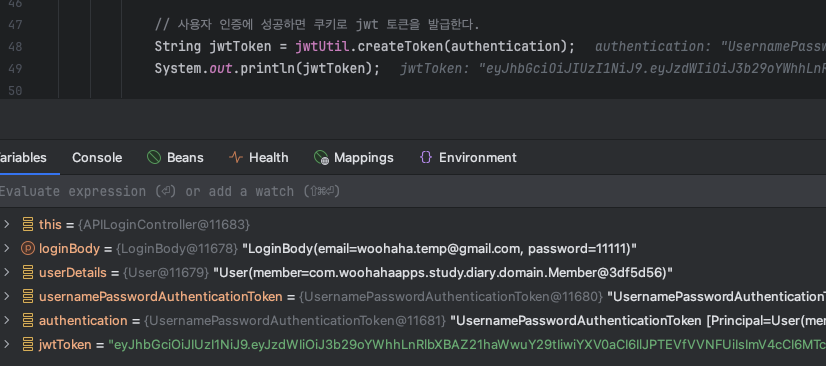Viewport: 826px width, 366px height.
Task: Click line number 49 in gutter
Action: tap(15, 68)
